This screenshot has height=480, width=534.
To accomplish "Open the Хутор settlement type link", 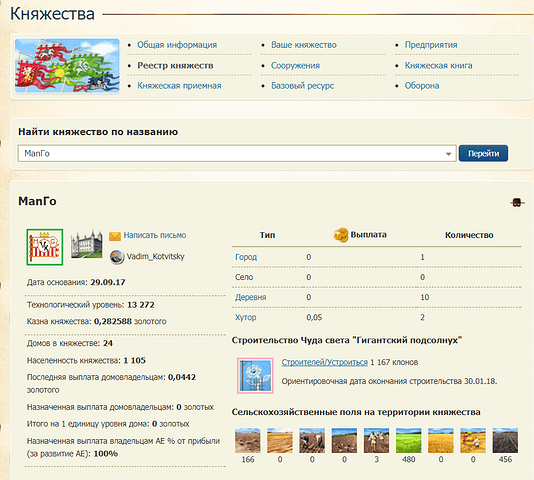I will pos(246,317).
